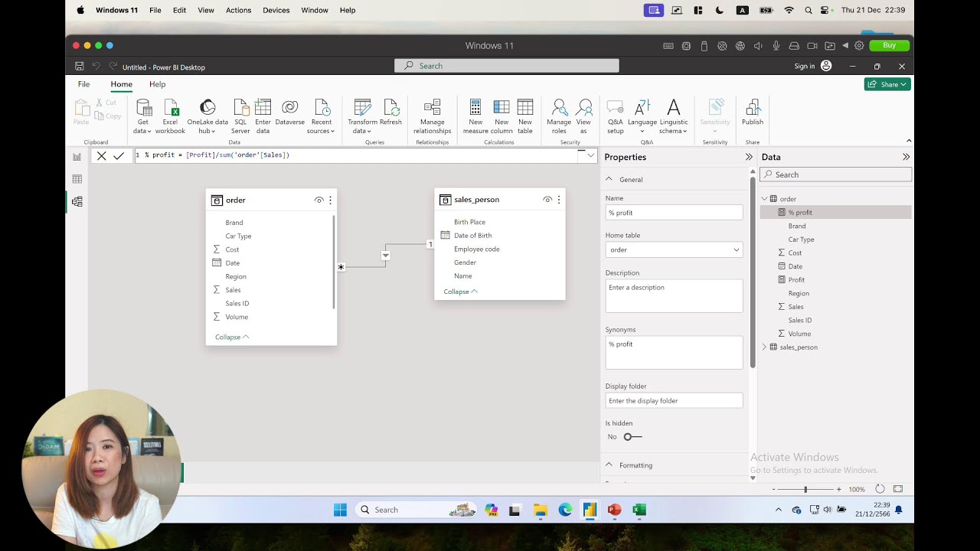Import an Excel workbook
The width and height of the screenshot is (980, 551).
170,116
